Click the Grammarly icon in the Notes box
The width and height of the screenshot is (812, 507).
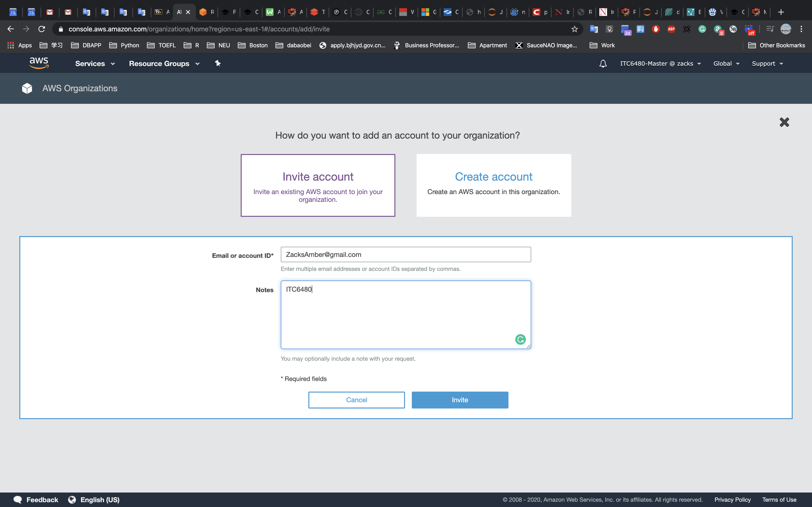tap(520, 339)
